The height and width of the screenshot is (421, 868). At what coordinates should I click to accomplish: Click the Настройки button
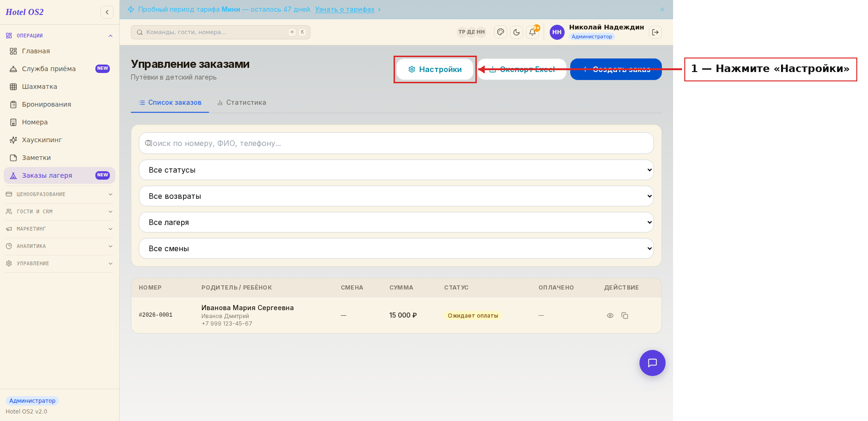[435, 69]
